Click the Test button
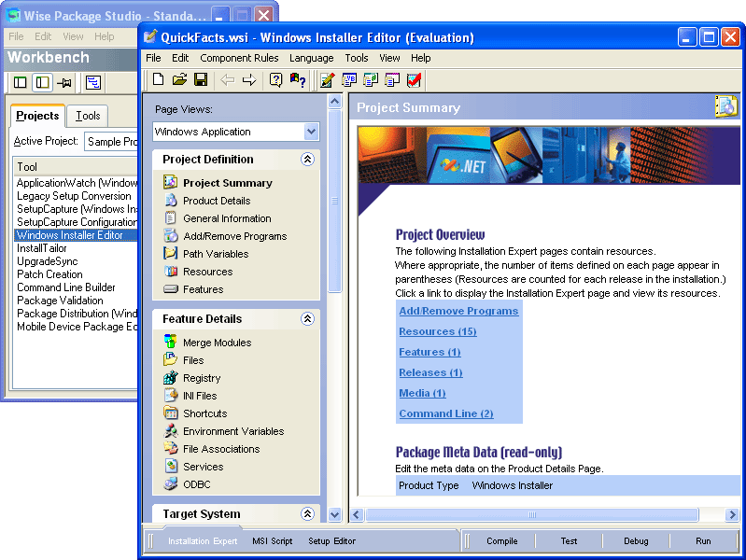 pyautogui.click(x=569, y=541)
